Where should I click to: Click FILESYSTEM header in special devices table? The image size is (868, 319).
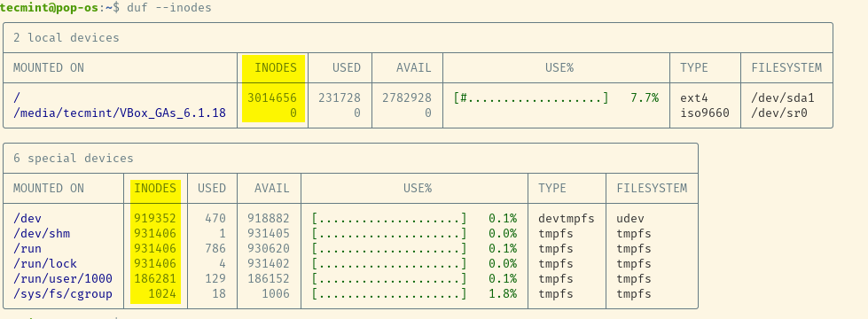tap(652, 188)
